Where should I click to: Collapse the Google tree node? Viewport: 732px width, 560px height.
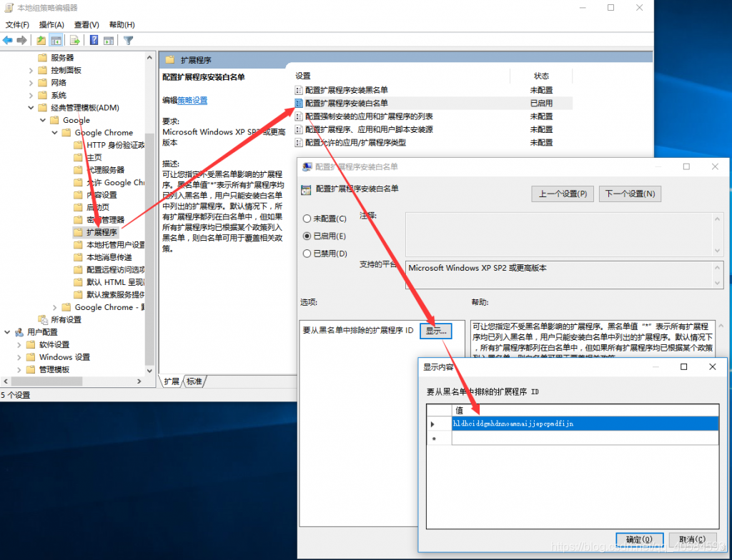43,121
